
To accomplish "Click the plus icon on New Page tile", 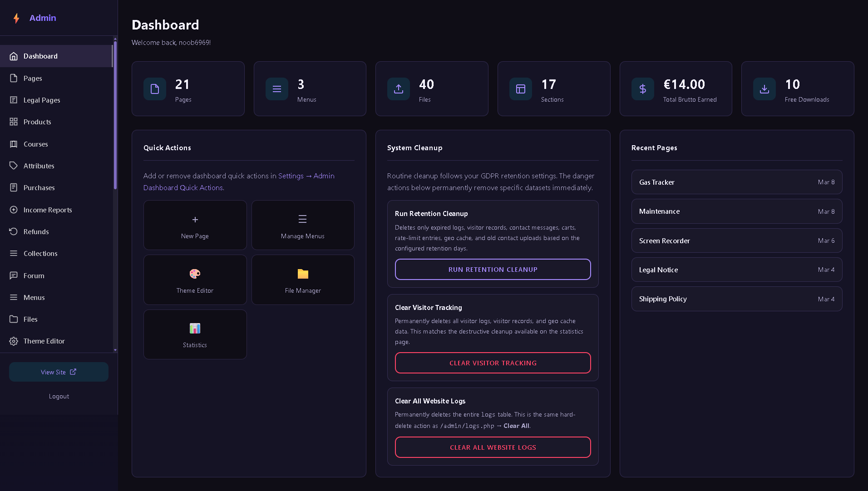I will [195, 220].
